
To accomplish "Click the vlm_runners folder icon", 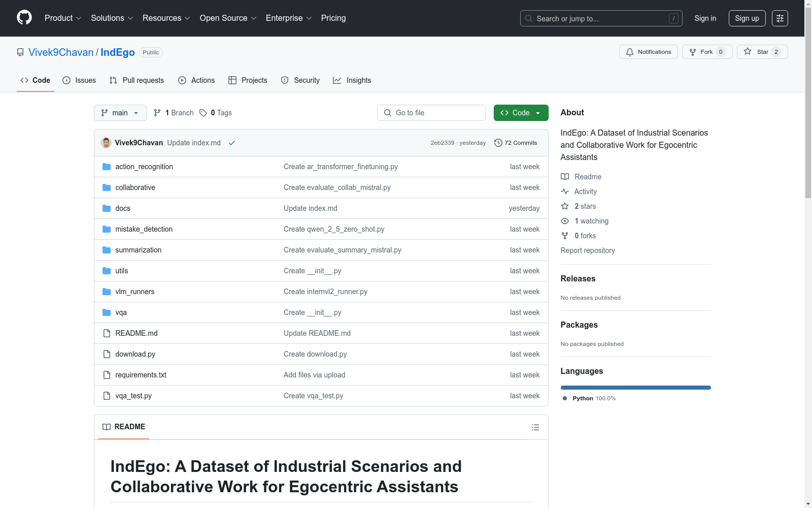I will click(107, 292).
